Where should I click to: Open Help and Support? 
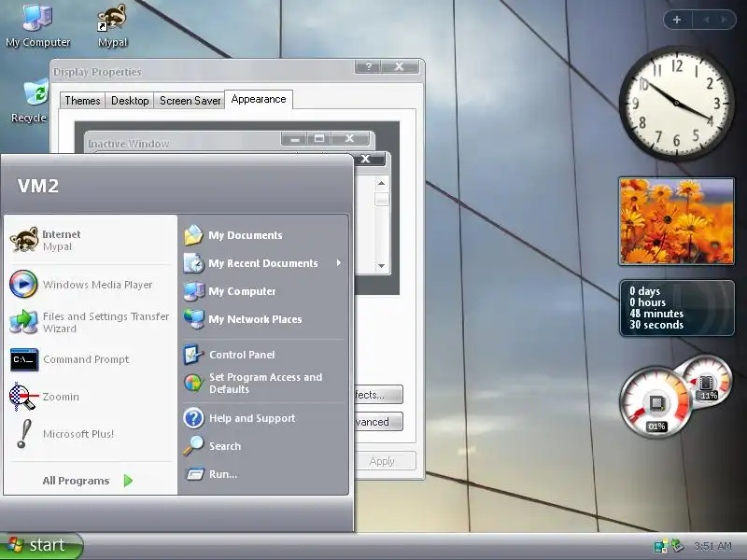263,418
